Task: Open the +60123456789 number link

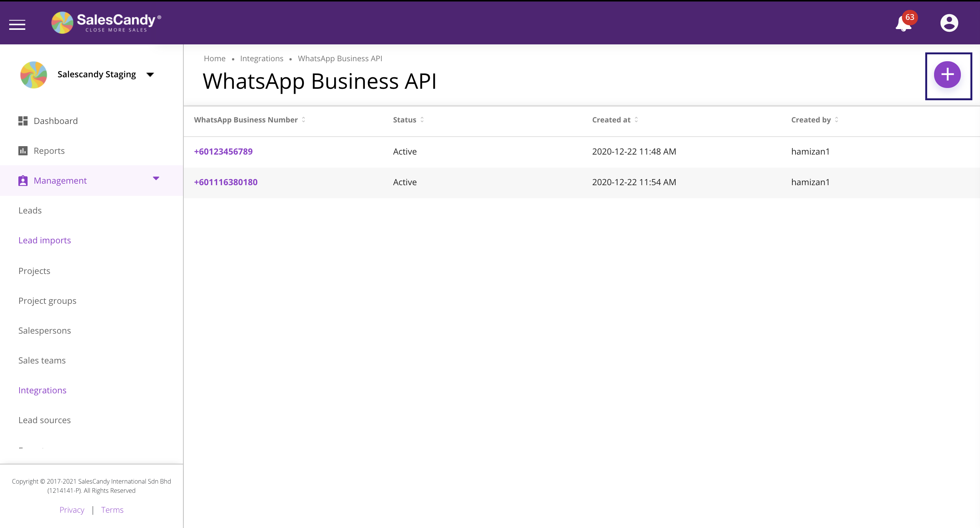Action: pos(223,152)
